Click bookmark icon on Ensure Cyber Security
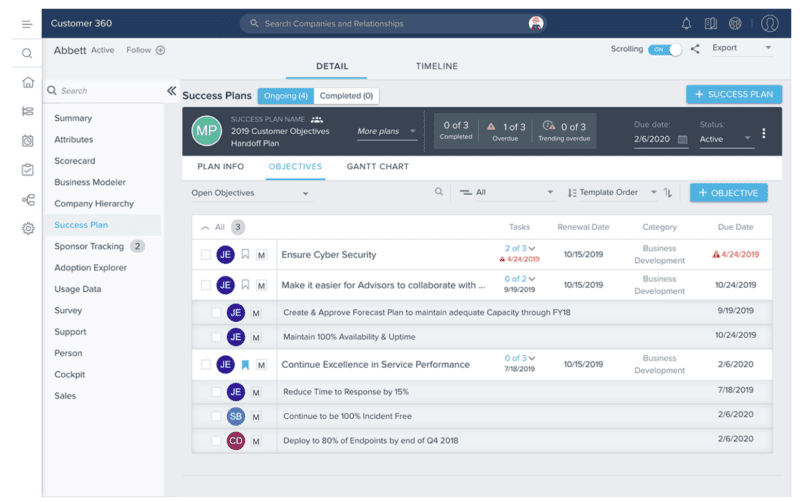This screenshot has width=800, height=502. (245, 255)
